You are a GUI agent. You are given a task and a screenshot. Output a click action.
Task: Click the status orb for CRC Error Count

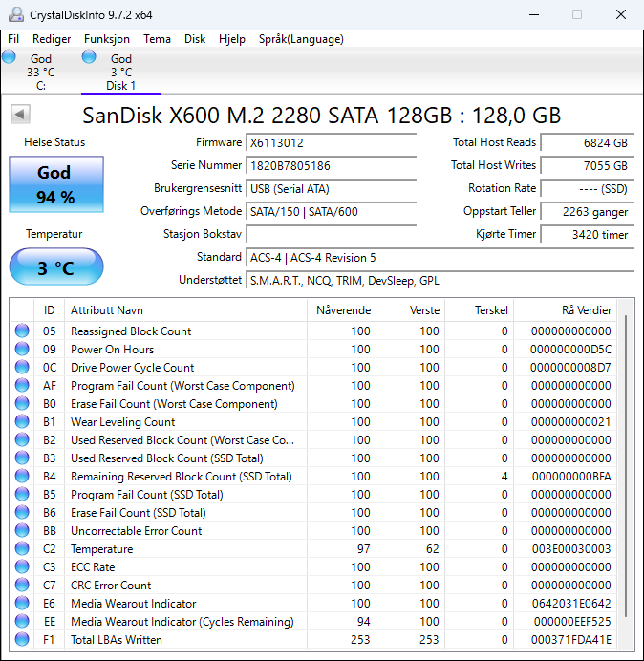[22, 585]
